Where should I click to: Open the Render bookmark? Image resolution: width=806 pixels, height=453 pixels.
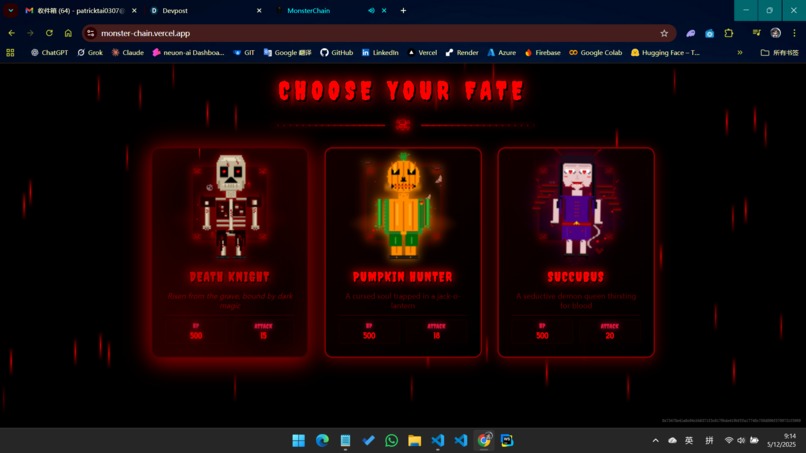[462, 52]
